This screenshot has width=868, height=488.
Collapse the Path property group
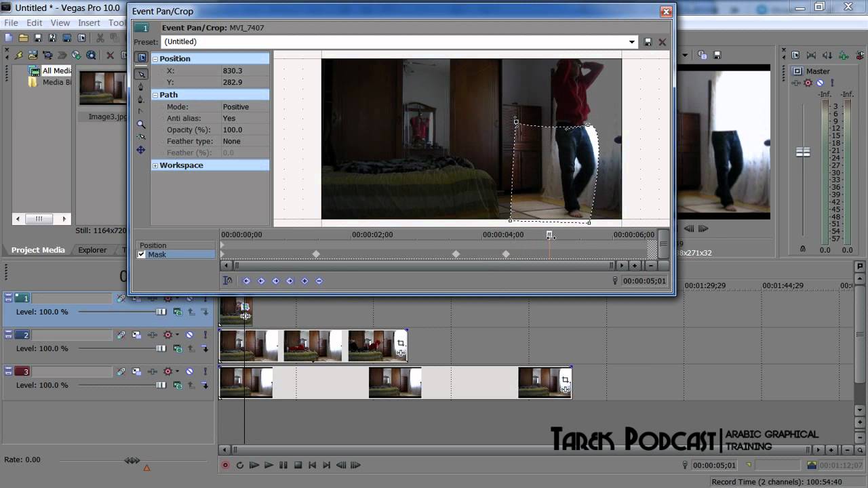tap(155, 95)
